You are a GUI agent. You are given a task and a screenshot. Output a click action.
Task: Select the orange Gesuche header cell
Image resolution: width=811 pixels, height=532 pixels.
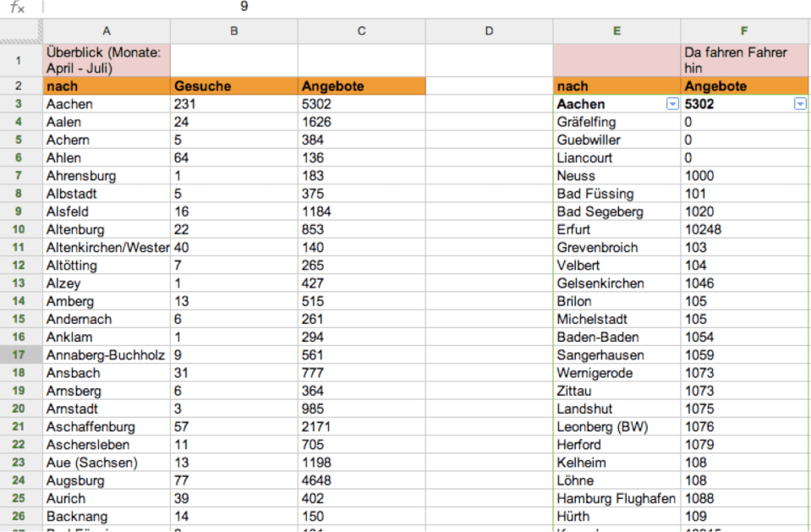(x=233, y=86)
